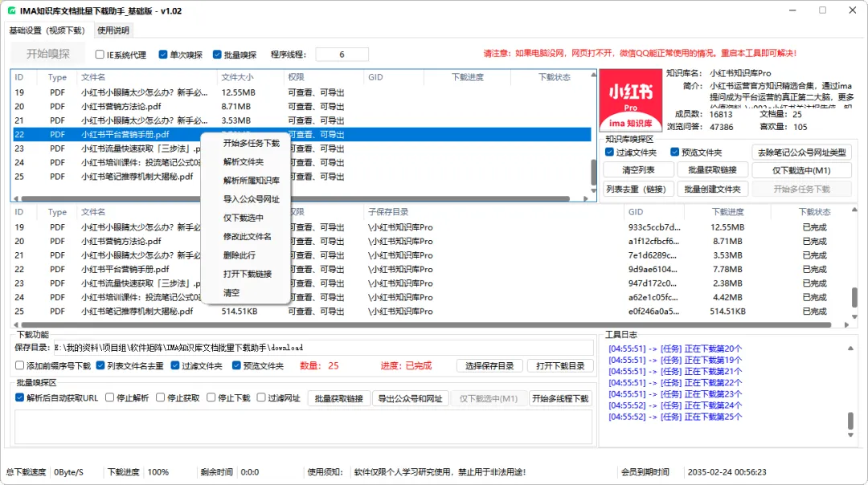Click the 清空列表 button

point(638,170)
